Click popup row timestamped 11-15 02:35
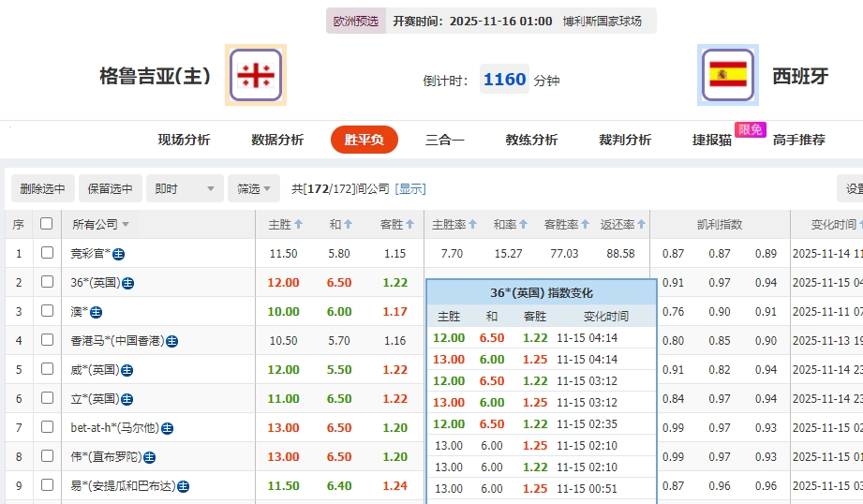Screen dimensions: 863x504 point(542,424)
